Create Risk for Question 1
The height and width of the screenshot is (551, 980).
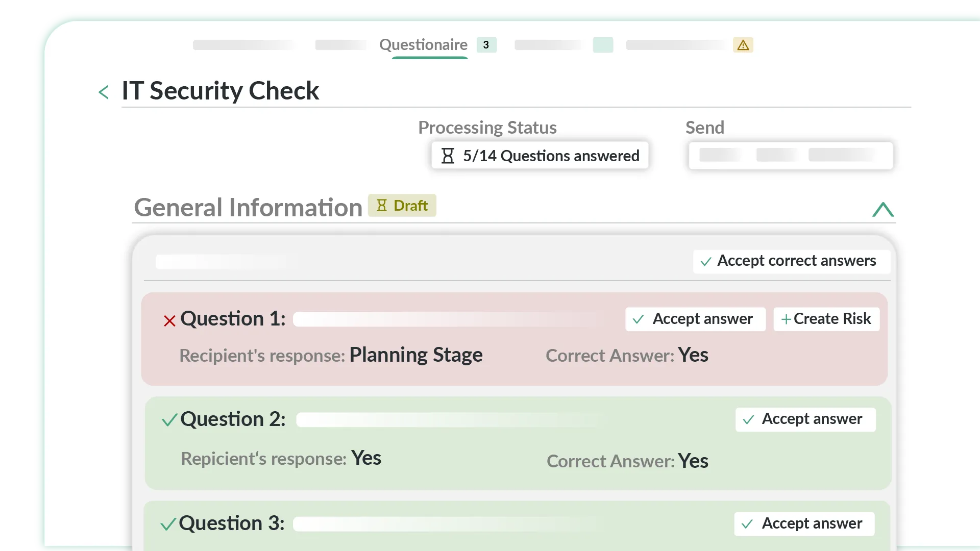coord(826,319)
